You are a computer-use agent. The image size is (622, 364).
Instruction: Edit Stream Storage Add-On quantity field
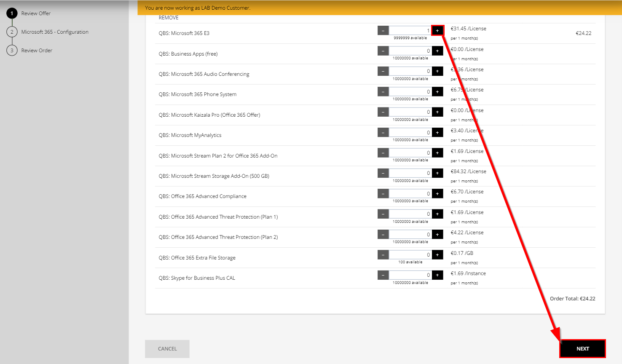click(x=410, y=173)
